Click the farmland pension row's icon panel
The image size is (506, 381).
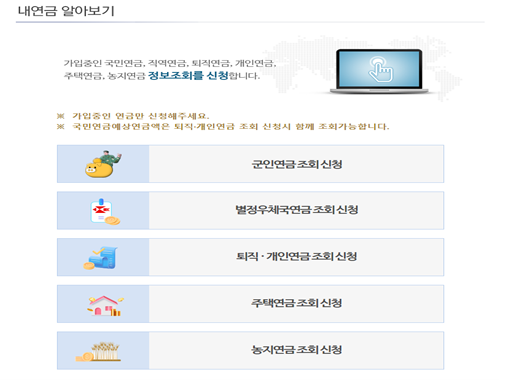pos(103,350)
